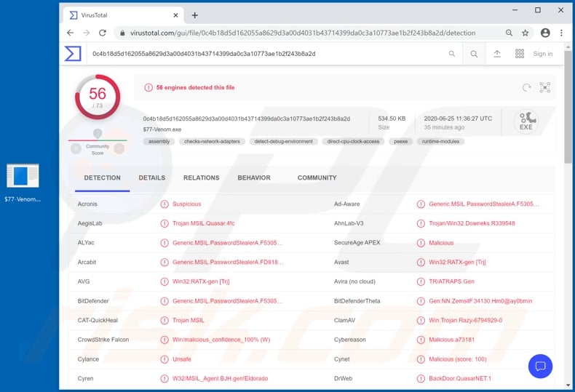Click the direct-cpu-clock-access tag
The image size is (575, 392).
tap(353, 141)
